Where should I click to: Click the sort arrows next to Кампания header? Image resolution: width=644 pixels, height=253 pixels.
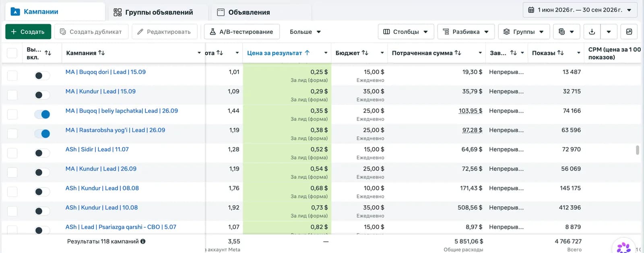pos(101,53)
